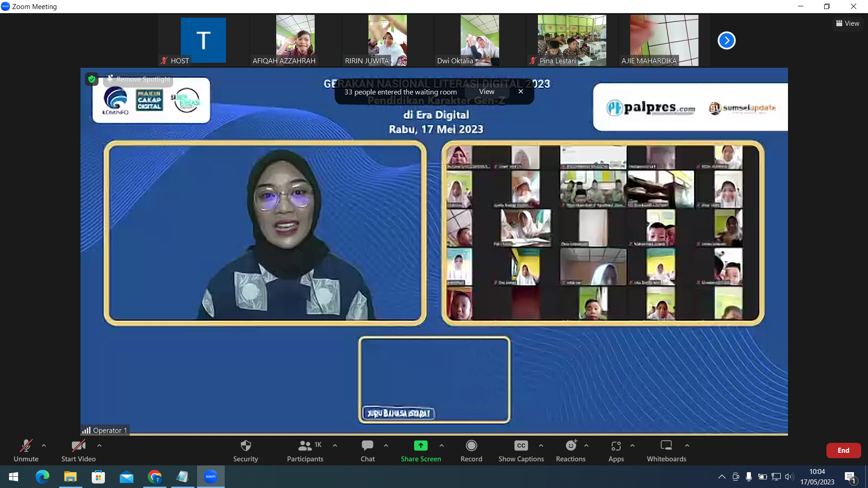
Task: Expand the Chat options arrow
Action: pyautogui.click(x=386, y=446)
